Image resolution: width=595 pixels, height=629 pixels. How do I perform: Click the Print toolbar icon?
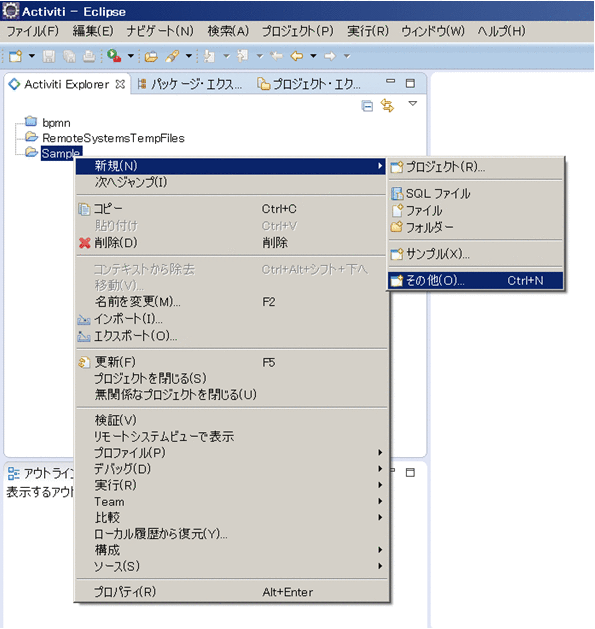click(89, 56)
